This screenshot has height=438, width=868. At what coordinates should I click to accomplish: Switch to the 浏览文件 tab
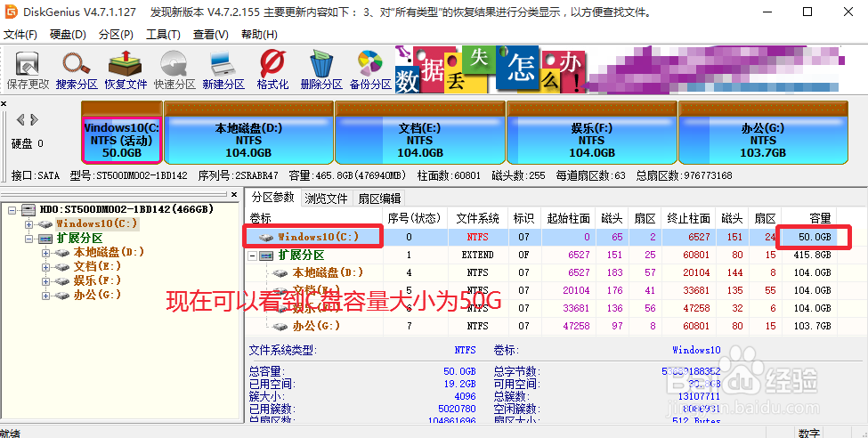coord(326,199)
